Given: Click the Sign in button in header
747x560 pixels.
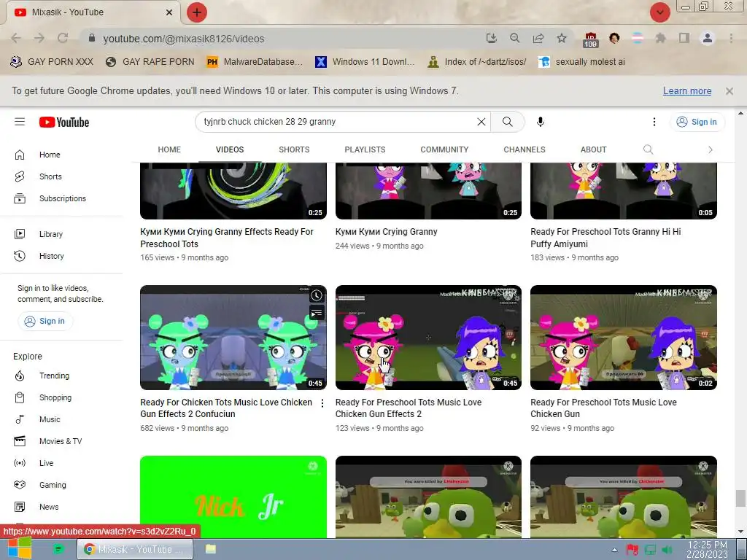Looking at the screenshot, I should coord(697,122).
